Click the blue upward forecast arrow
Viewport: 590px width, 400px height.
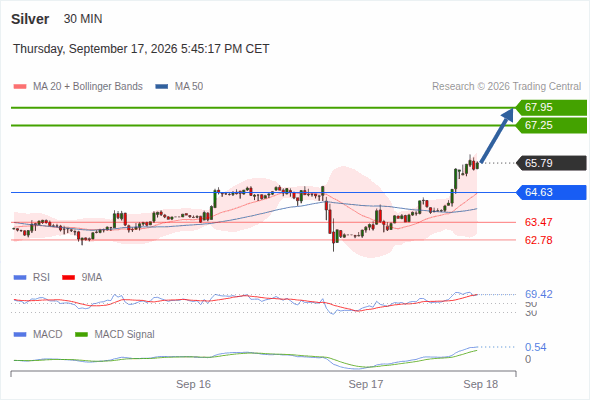tap(497, 135)
